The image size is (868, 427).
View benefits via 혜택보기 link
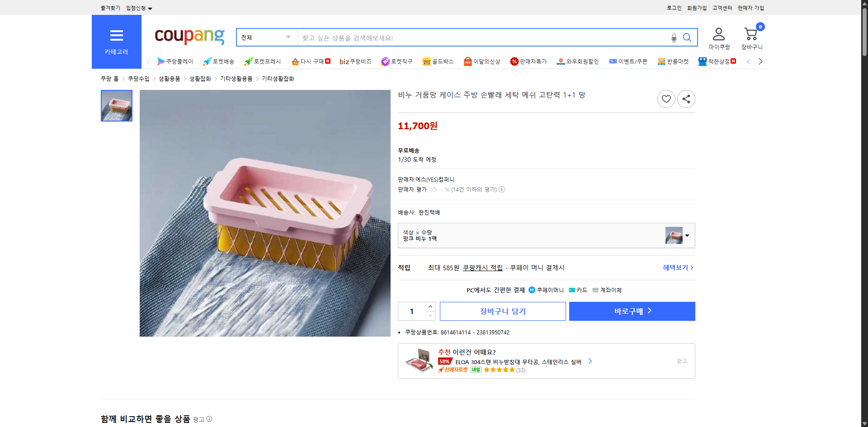(x=675, y=267)
